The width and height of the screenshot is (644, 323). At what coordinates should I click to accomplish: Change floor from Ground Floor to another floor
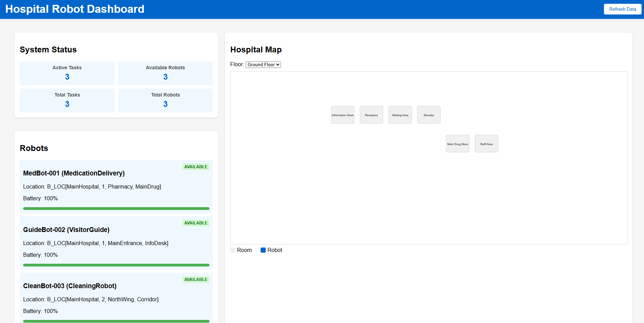(x=263, y=64)
